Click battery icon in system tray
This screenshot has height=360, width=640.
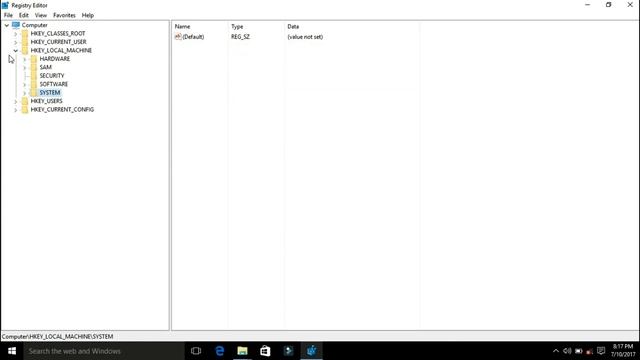point(579,351)
